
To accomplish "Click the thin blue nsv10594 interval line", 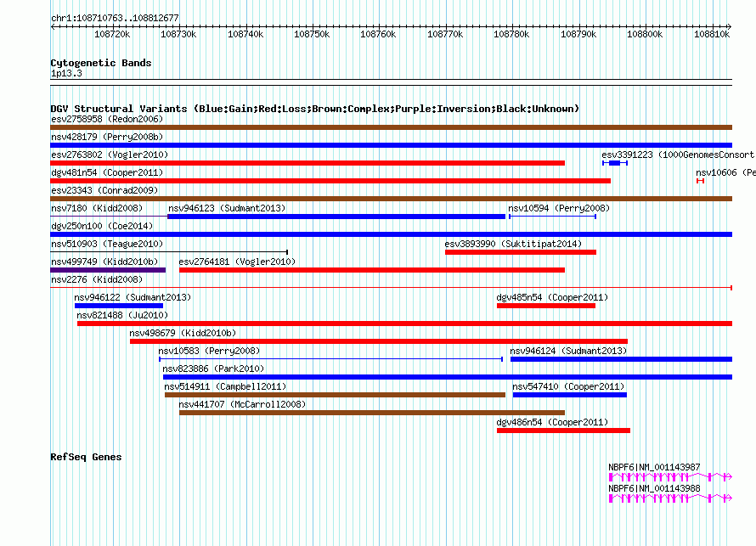I will click(552, 217).
